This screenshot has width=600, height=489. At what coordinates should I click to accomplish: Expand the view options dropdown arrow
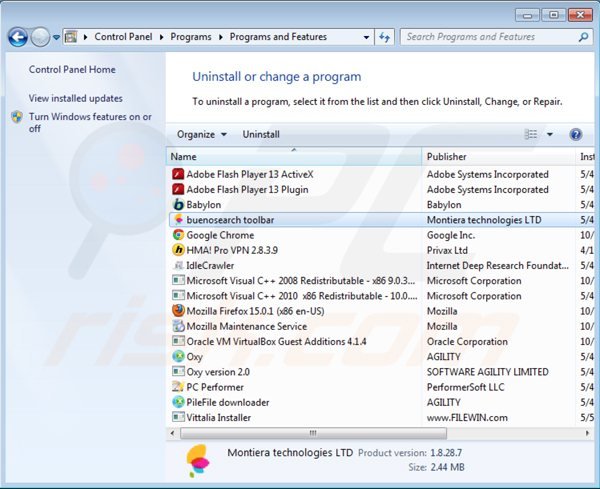pyautogui.click(x=549, y=134)
